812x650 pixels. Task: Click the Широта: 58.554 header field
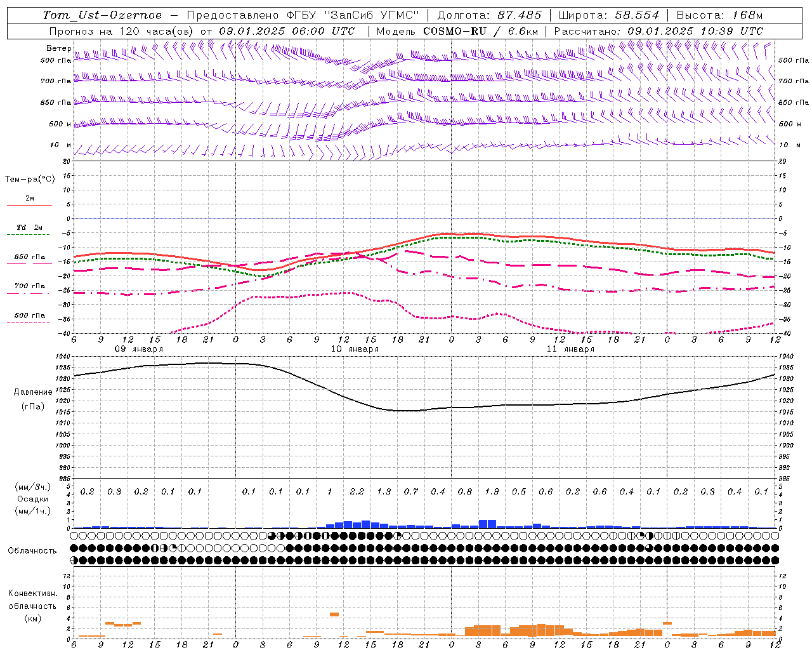pyautogui.click(x=609, y=15)
